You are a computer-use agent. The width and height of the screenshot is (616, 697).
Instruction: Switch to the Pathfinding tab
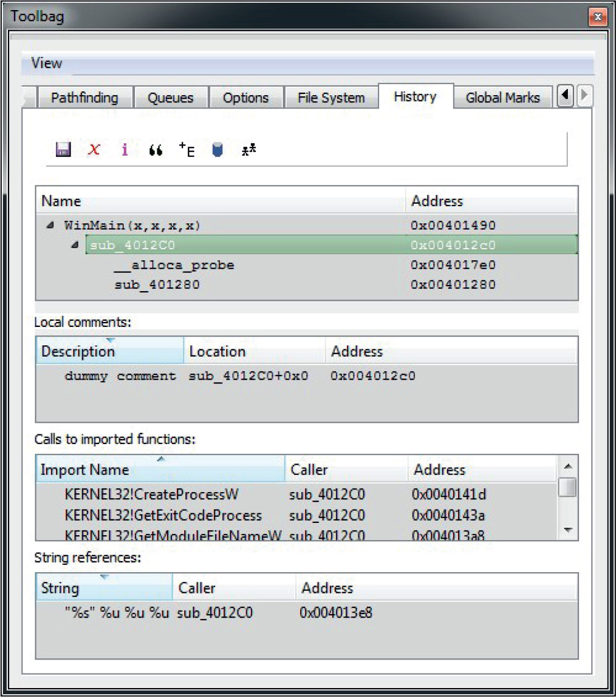[x=85, y=98]
